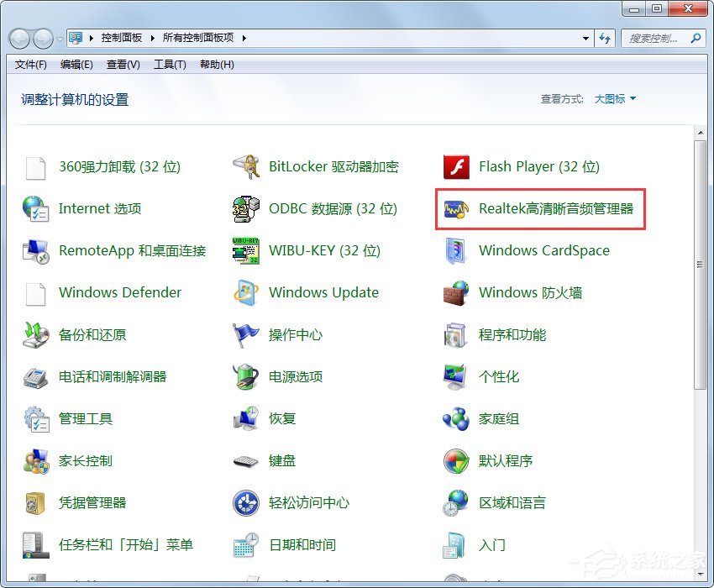Open the 文件(F) menu
Image resolution: width=714 pixels, height=588 pixels.
point(30,65)
